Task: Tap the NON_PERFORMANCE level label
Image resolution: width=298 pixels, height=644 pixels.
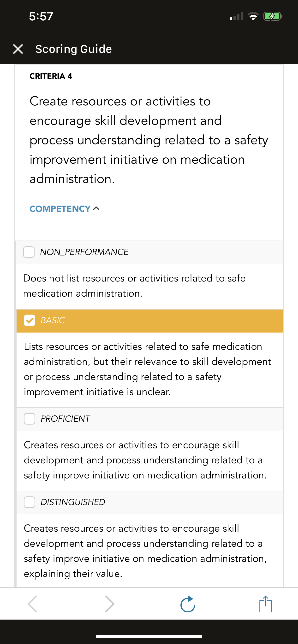Action: pyautogui.click(x=84, y=252)
